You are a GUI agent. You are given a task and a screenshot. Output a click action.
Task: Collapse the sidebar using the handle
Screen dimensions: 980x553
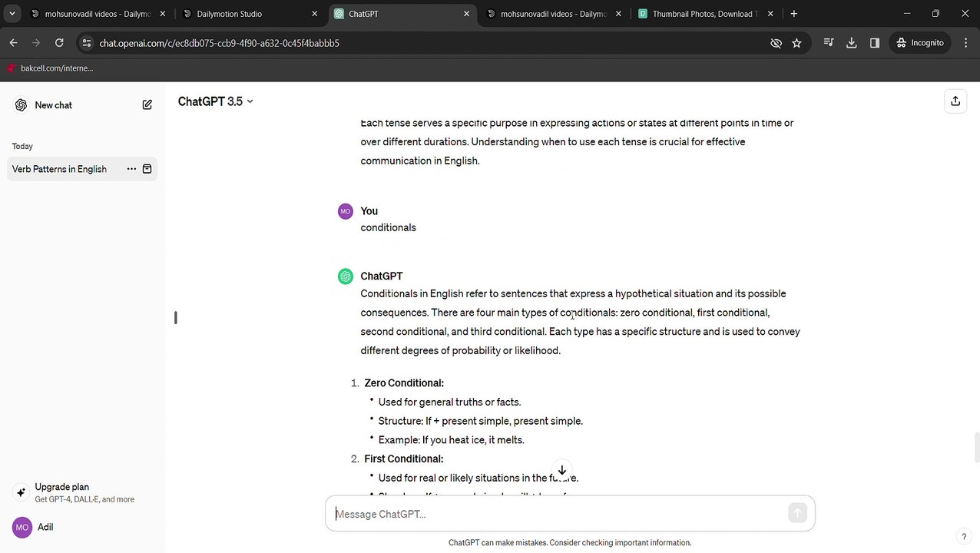click(x=176, y=317)
